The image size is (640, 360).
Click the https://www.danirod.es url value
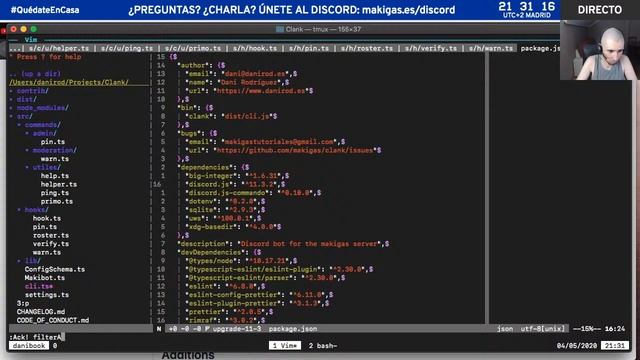[261, 91]
